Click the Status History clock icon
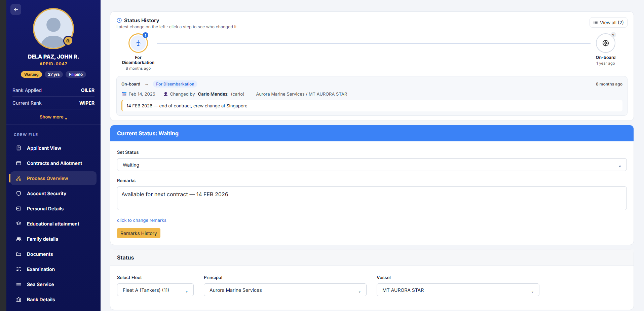Image resolution: width=644 pixels, height=311 pixels. tap(119, 21)
